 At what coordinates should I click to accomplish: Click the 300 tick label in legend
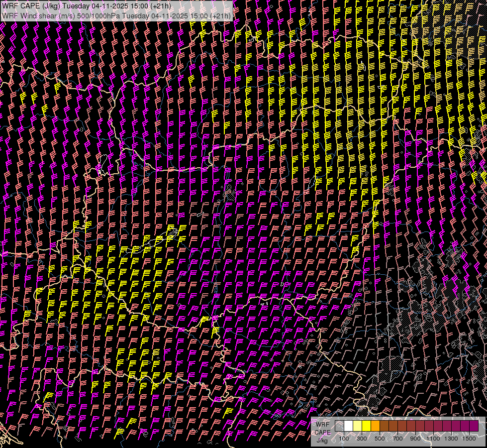coord(362,439)
